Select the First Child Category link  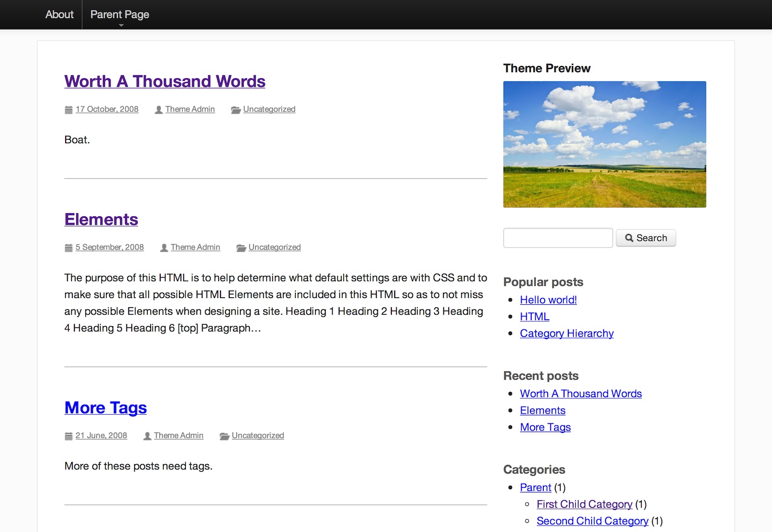[584, 504]
